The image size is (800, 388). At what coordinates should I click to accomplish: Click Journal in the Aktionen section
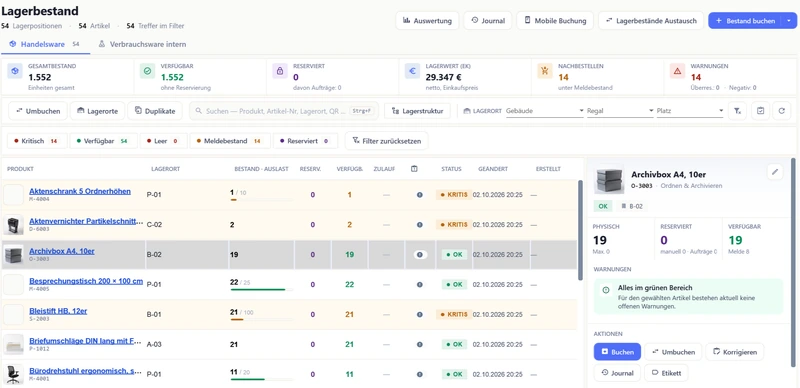pos(617,373)
